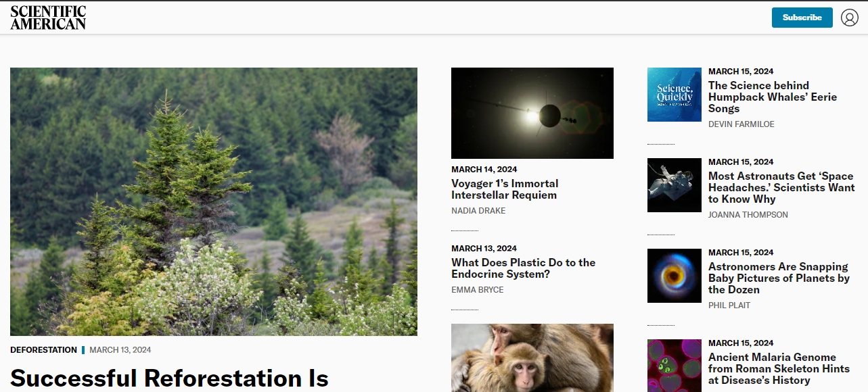Open the Science Quickly podcast thumbnail
The height and width of the screenshot is (392, 868).
point(675,95)
